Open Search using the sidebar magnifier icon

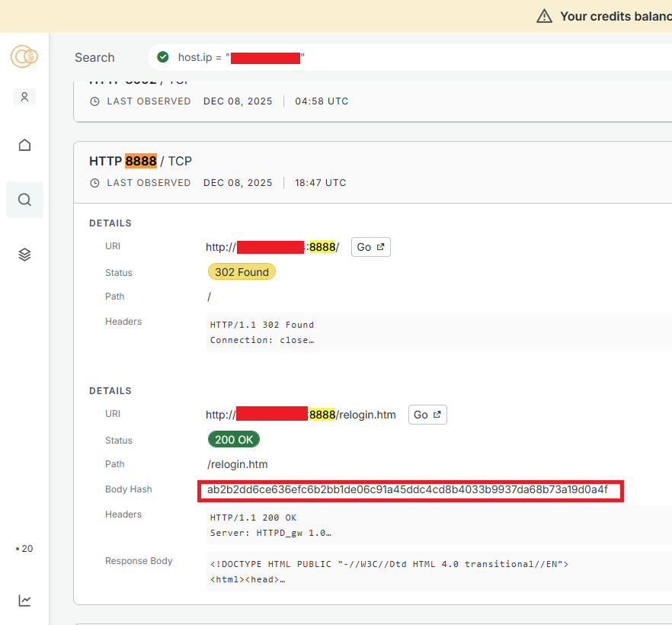tap(24, 200)
